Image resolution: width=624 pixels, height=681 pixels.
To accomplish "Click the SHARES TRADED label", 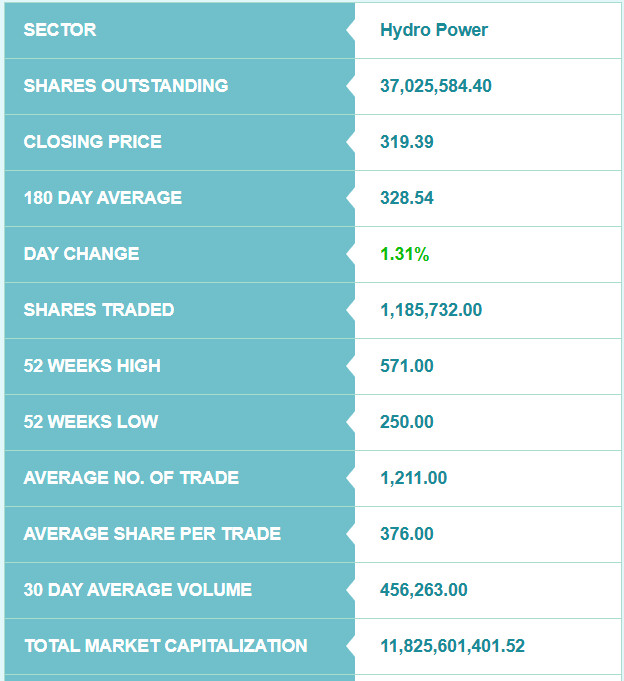I will point(99,310).
